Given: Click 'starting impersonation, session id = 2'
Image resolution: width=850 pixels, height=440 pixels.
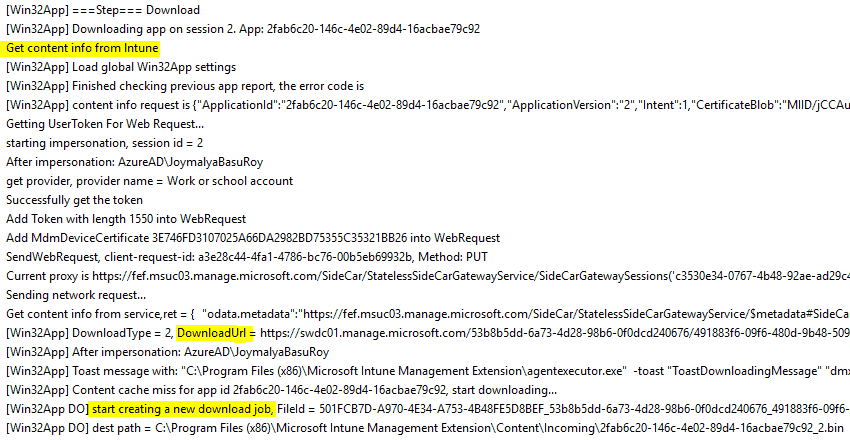Looking at the screenshot, I should point(105,143).
